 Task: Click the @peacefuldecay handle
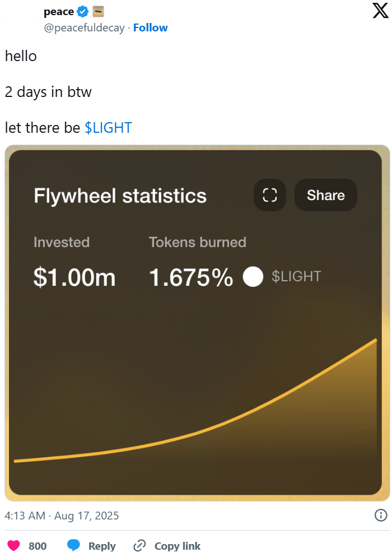coord(83,27)
